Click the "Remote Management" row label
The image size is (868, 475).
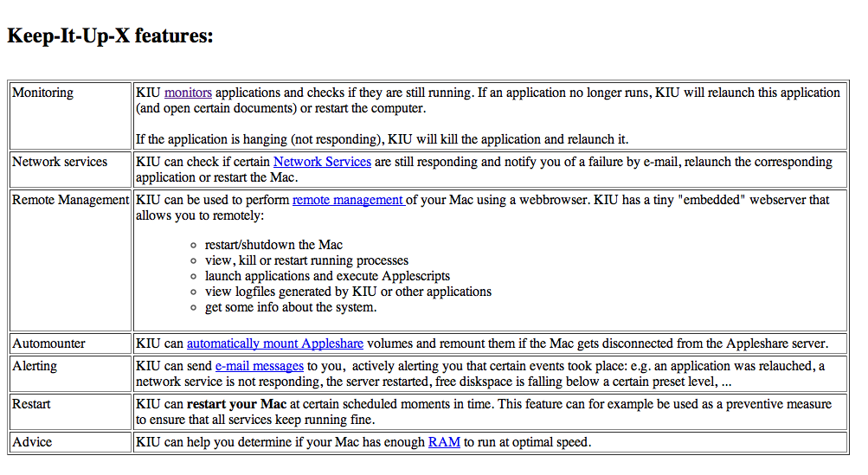tap(71, 200)
